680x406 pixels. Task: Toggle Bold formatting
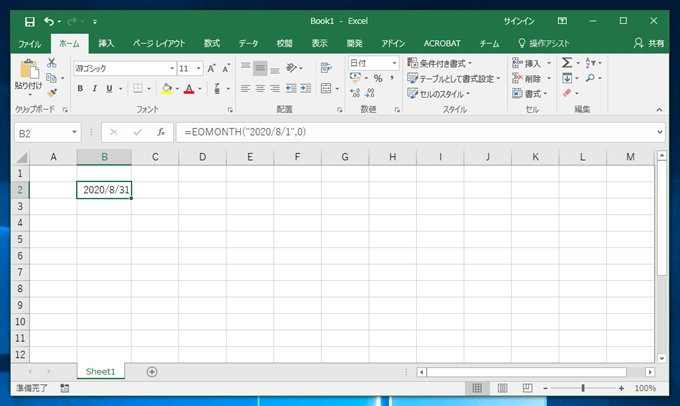[x=80, y=88]
